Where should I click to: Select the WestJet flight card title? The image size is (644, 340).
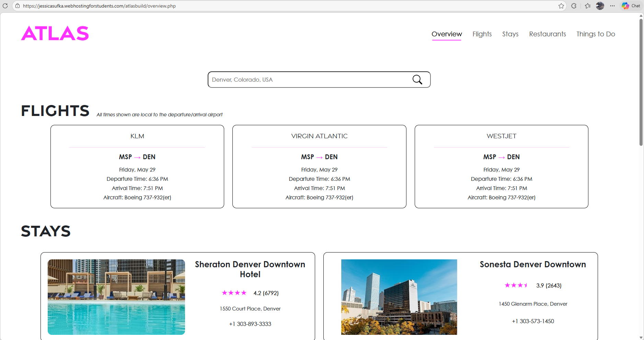(501, 136)
